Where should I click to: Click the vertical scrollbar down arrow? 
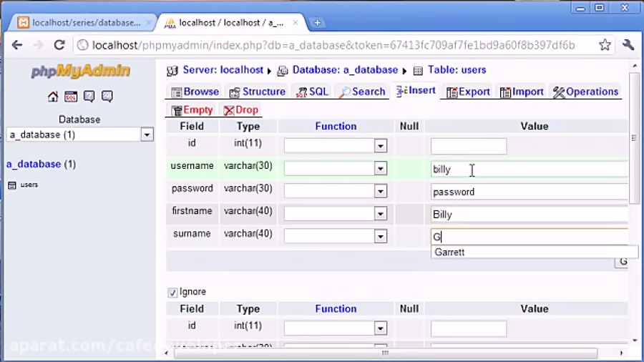(x=635, y=341)
